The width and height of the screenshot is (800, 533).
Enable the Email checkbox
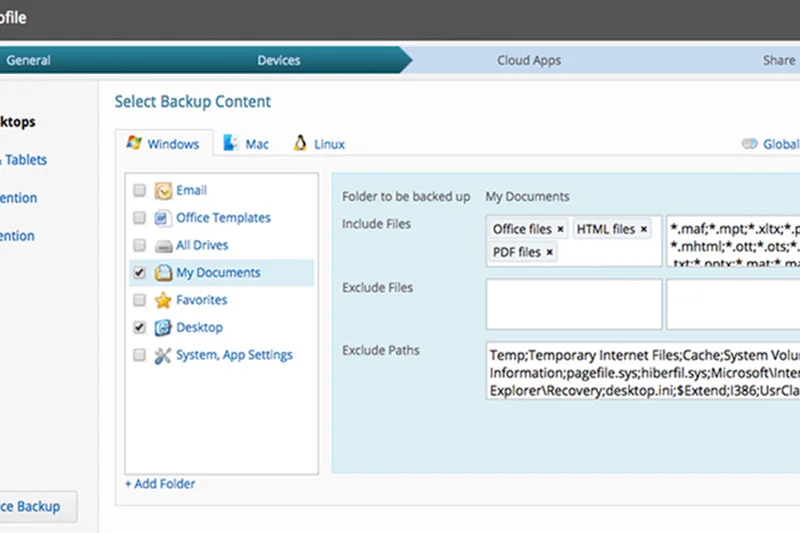[x=139, y=191]
